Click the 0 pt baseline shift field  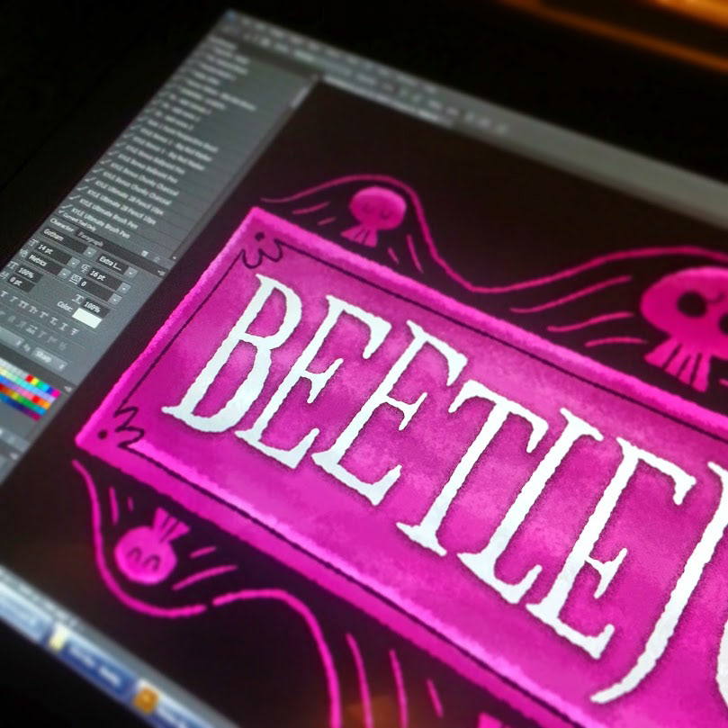20,283
